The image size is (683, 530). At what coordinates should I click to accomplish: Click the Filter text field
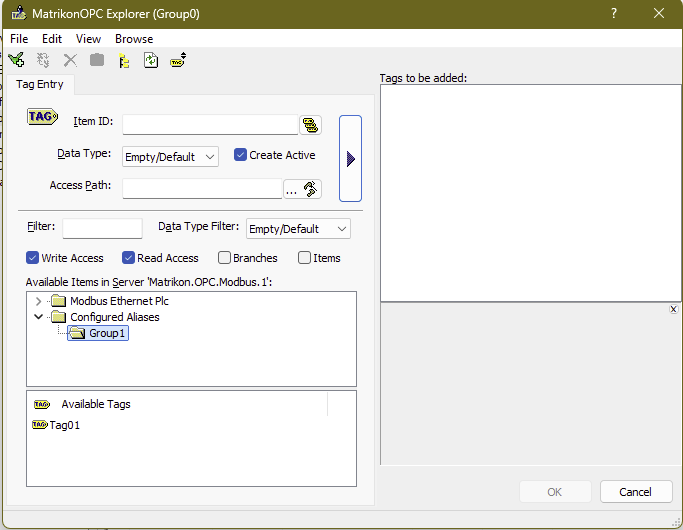pos(102,228)
